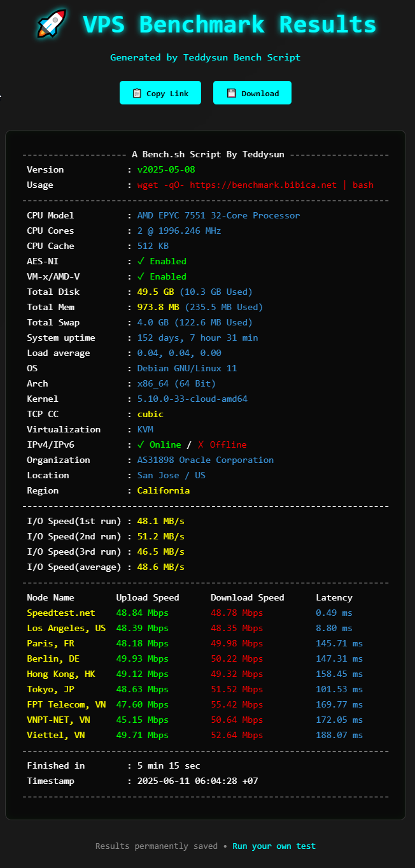Click the VM-x/AMD-V enabled checkmark

click(141, 276)
